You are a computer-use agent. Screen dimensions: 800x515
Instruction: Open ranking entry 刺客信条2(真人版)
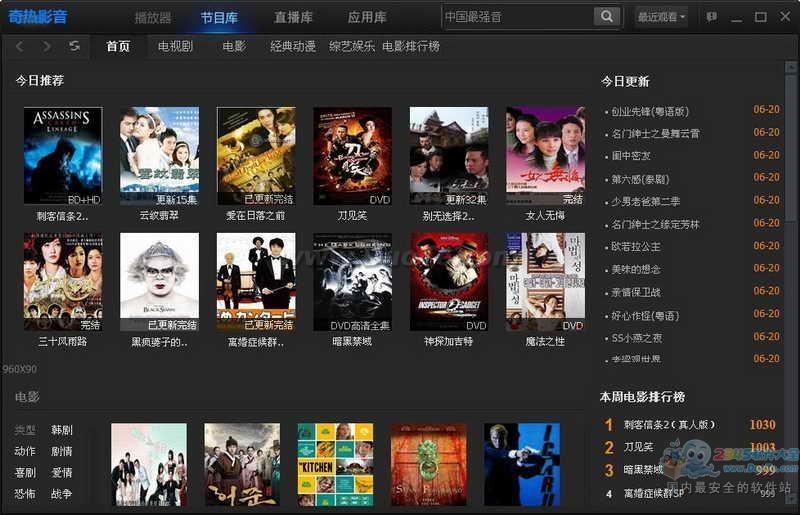tap(669, 425)
